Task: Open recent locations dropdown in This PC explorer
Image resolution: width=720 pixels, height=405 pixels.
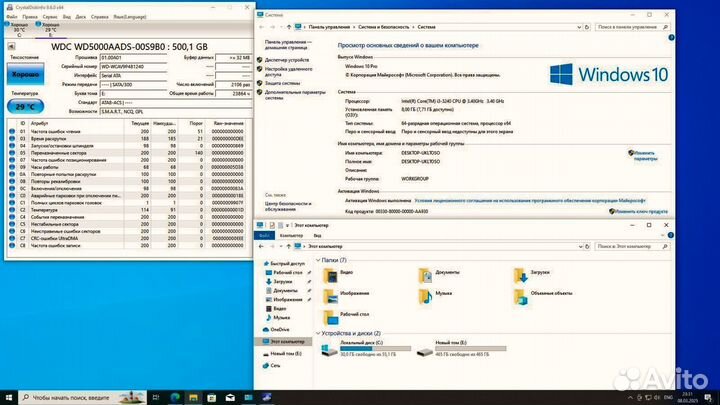Action: tap(281, 247)
